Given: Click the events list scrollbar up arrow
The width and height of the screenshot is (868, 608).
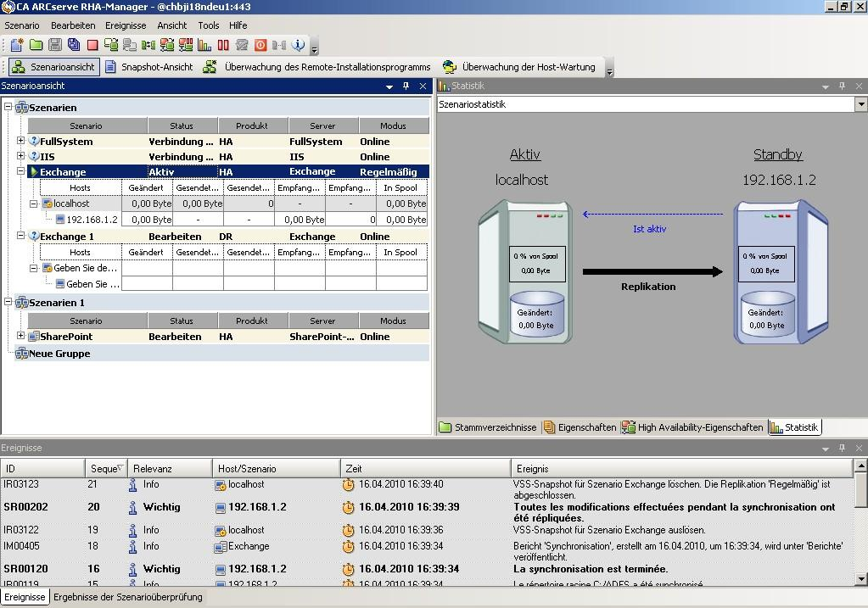Looking at the screenshot, I should (860, 466).
